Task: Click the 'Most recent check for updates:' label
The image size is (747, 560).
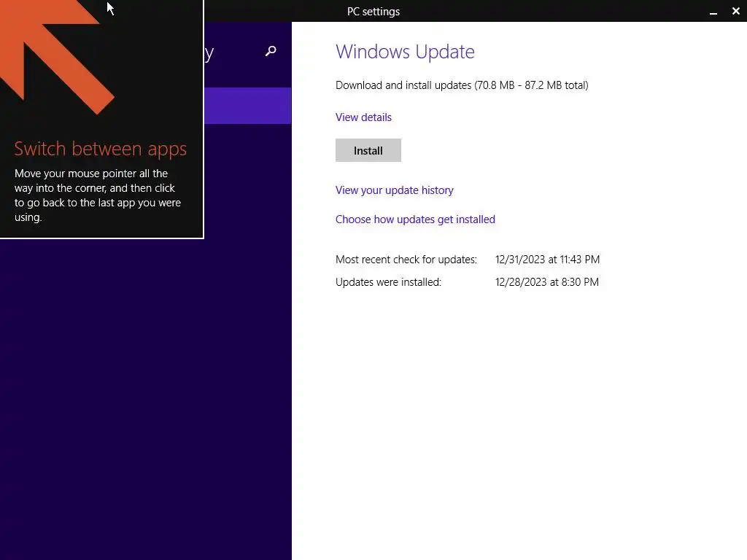Action: 406,260
